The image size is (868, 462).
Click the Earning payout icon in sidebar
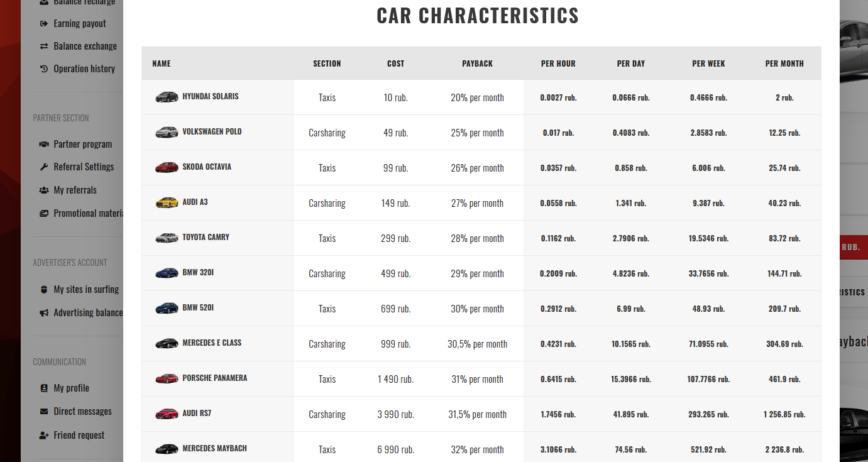click(43, 23)
